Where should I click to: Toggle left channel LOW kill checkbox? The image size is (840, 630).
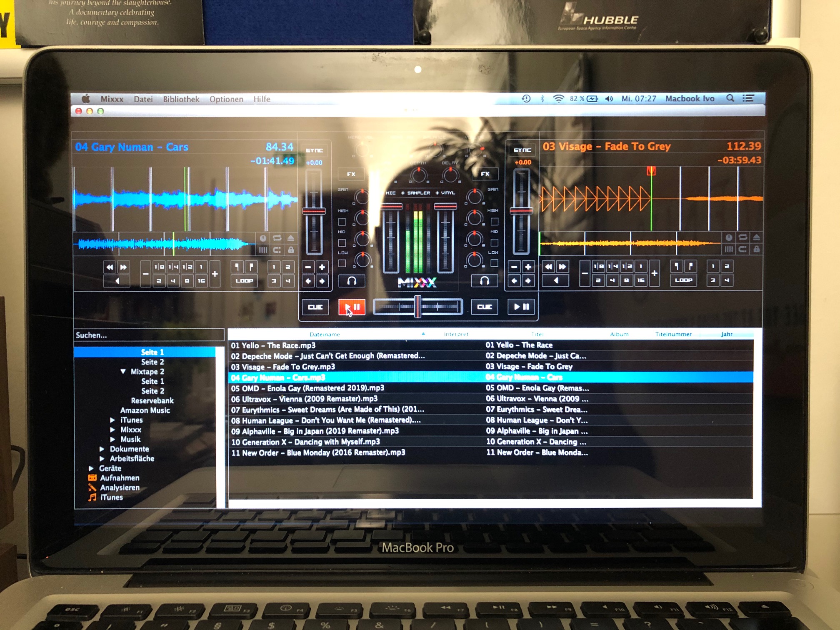click(342, 263)
